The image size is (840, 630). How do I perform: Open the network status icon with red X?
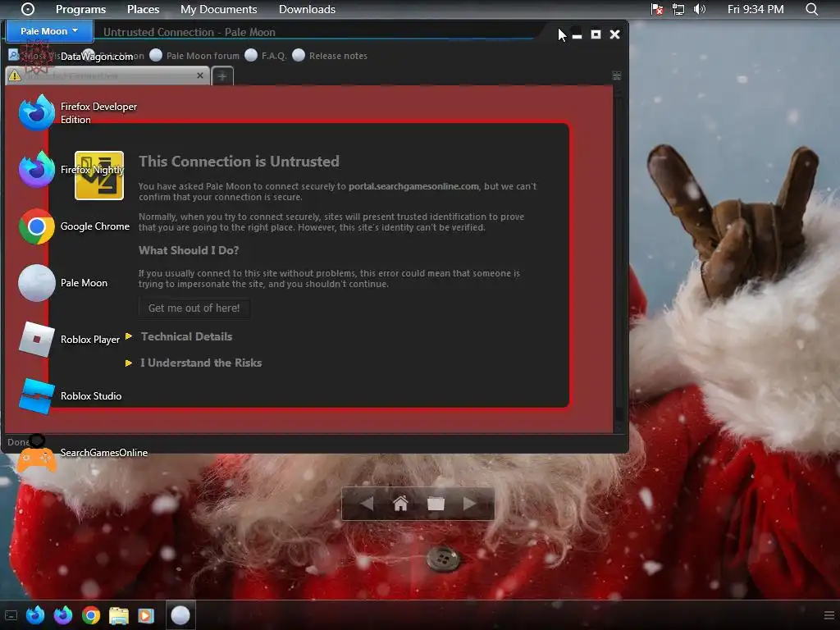[x=657, y=9]
